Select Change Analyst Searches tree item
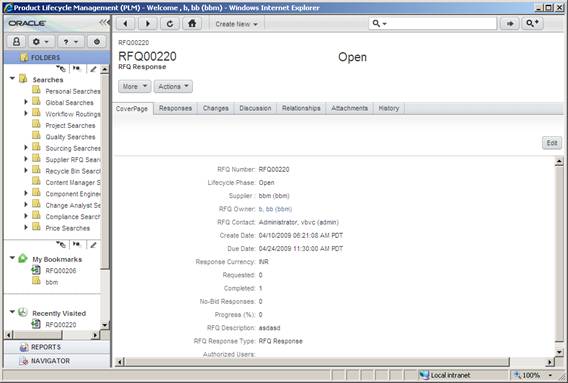Screen dimensions: 568x383 pyautogui.click(x=73, y=205)
